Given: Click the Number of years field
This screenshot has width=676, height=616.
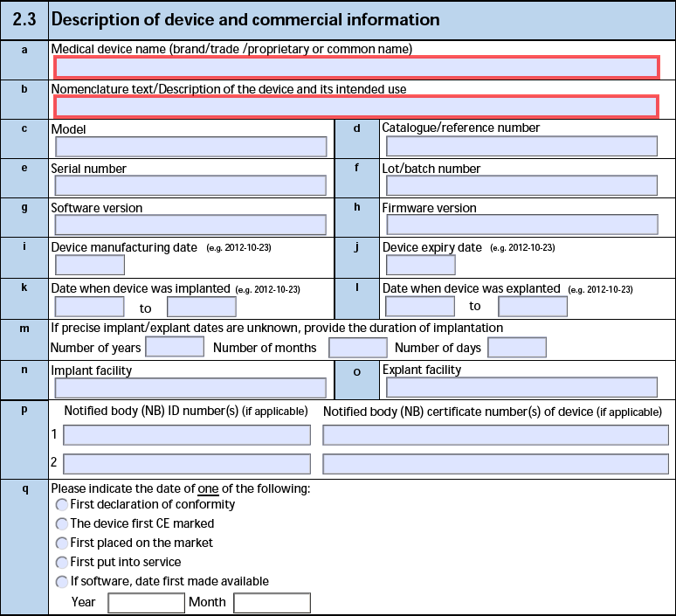Looking at the screenshot, I should click(x=175, y=347).
